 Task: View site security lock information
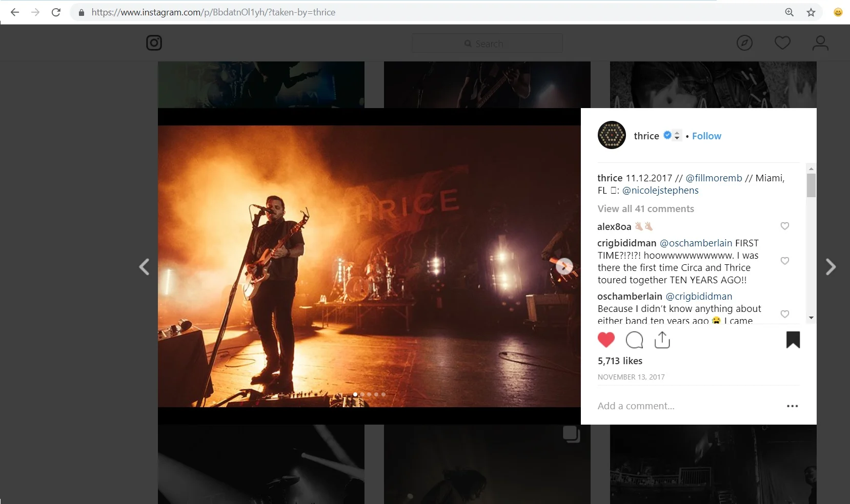81,12
